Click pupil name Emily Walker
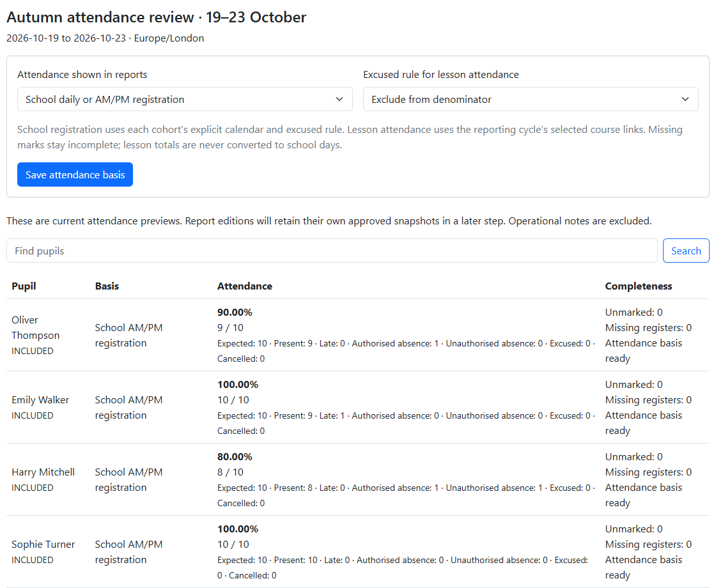The width and height of the screenshot is (716, 588). point(40,400)
